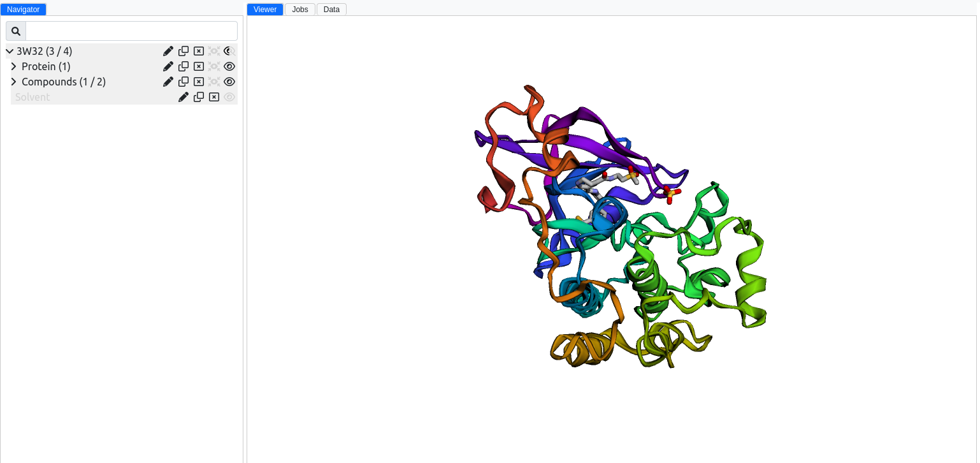Viewport: 980px width, 463px height.
Task: Edit the Protein row with pencil icon
Action: pos(168,66)
